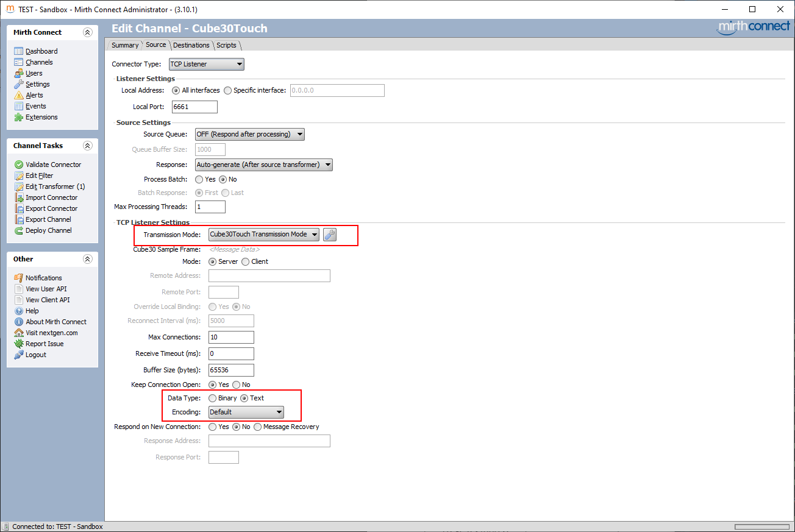Click the Max Connections field
The width and height of the screenshot is (795, 532).
pos(231,337)
